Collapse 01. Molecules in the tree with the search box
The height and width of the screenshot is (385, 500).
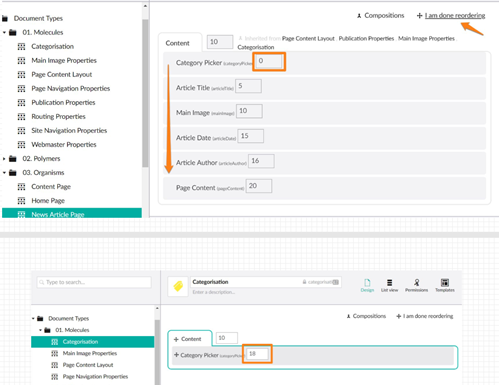(x=40, y=330)
